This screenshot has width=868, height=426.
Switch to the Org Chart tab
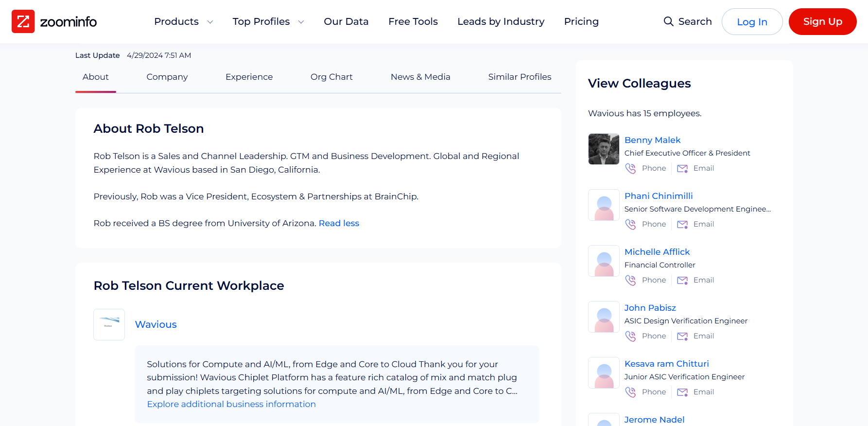coord(331,77)
